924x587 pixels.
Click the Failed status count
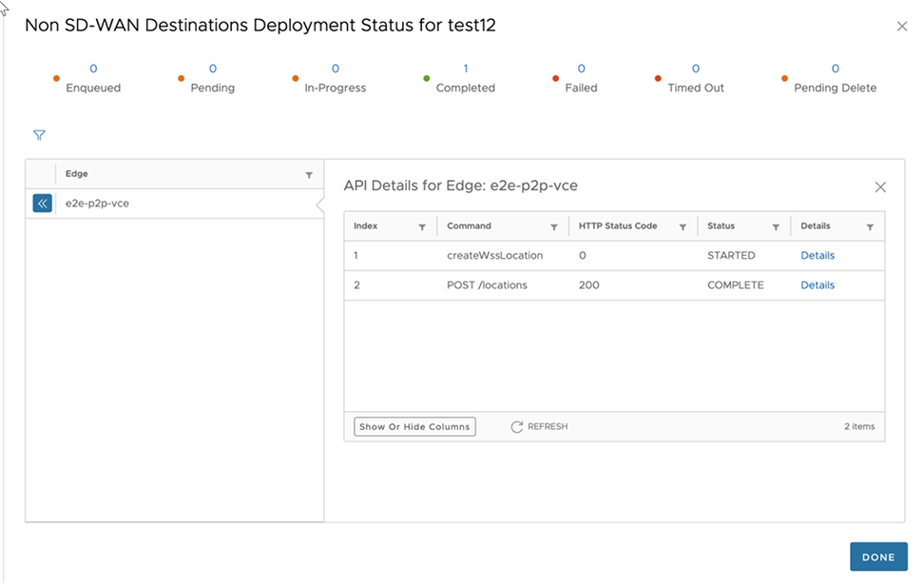[x=582, y=68]
